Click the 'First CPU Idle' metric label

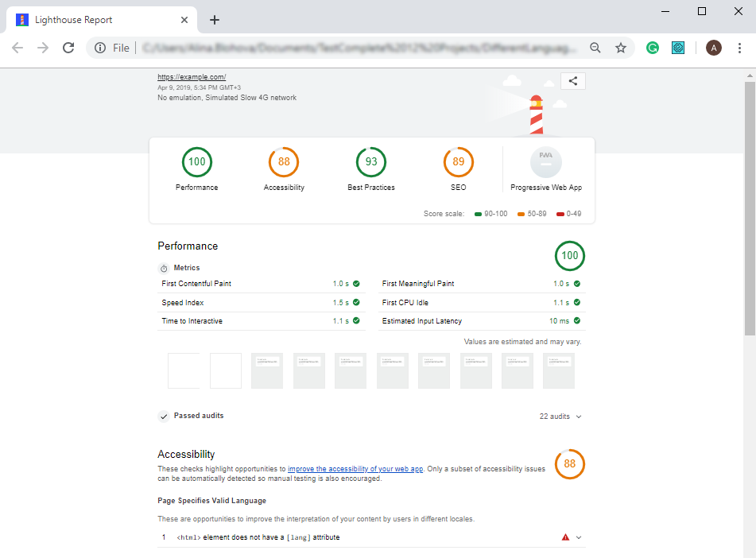[405, 302]
